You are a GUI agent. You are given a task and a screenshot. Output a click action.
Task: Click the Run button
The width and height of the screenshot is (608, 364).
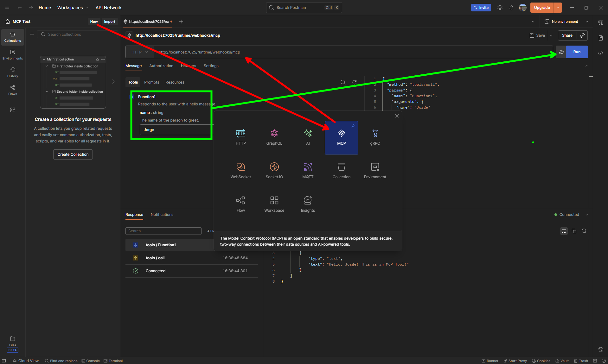(x=577, y=52)
